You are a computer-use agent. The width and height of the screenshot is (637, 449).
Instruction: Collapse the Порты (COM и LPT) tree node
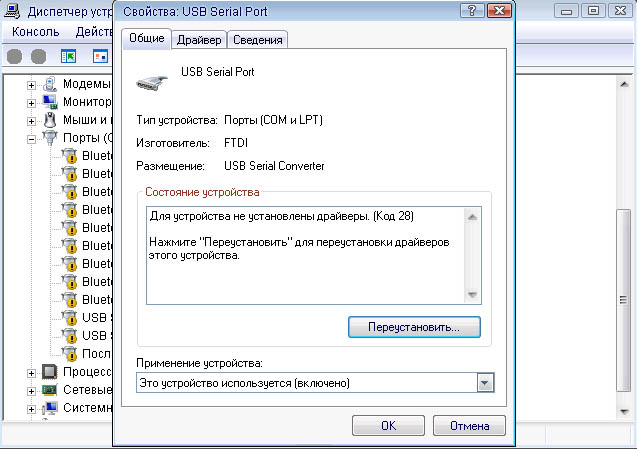point(31,138)
